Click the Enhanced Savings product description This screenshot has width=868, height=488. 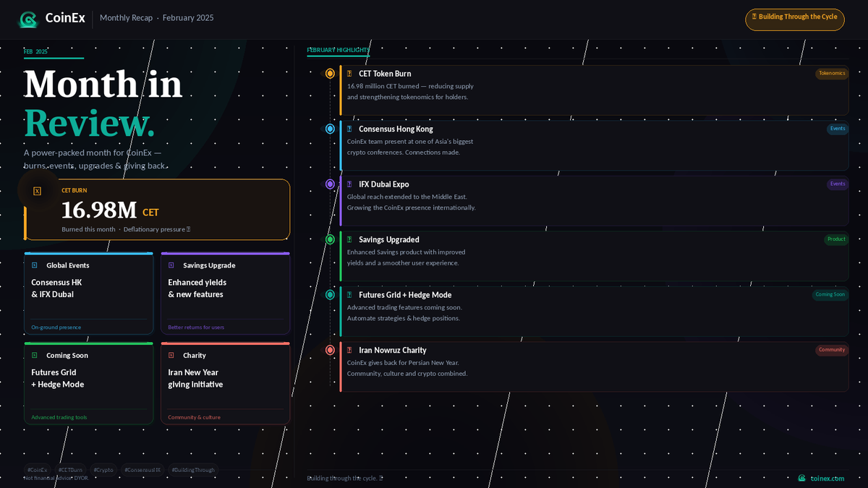click(407, 257)
